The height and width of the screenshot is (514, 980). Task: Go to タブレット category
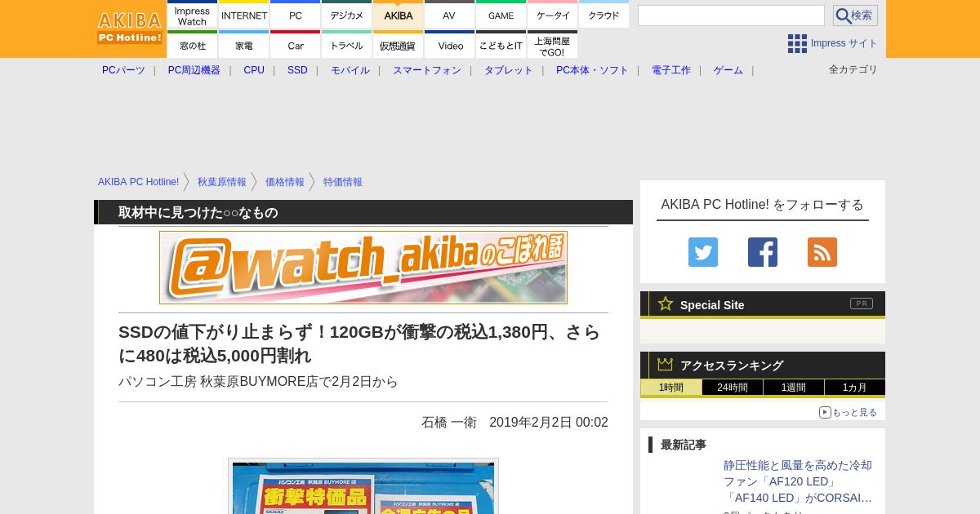tap(509, 70)
